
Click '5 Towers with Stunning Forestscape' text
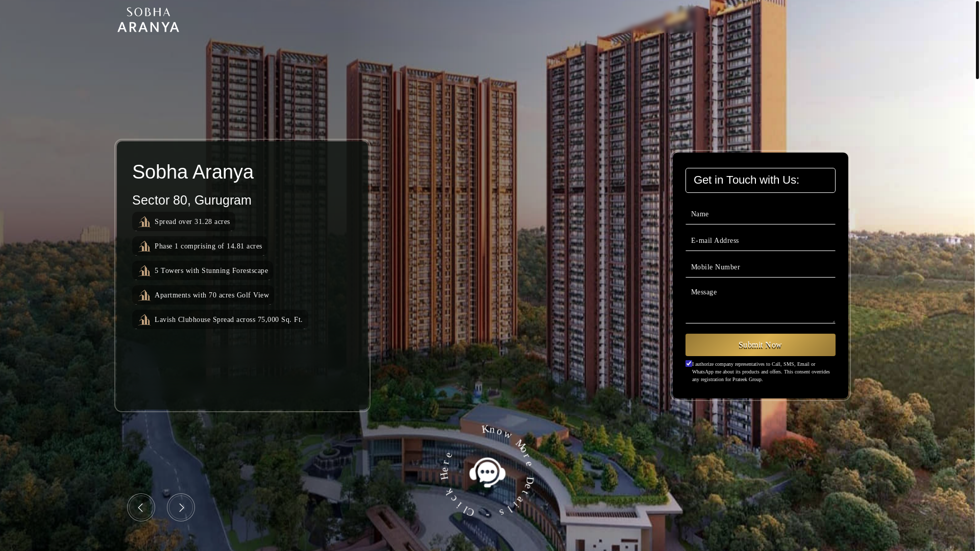tap(211, 271)
